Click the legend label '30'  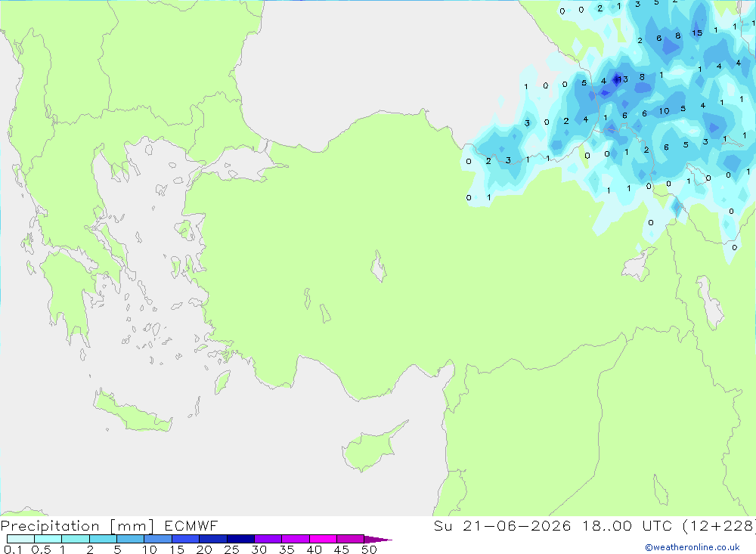(259, 549)
